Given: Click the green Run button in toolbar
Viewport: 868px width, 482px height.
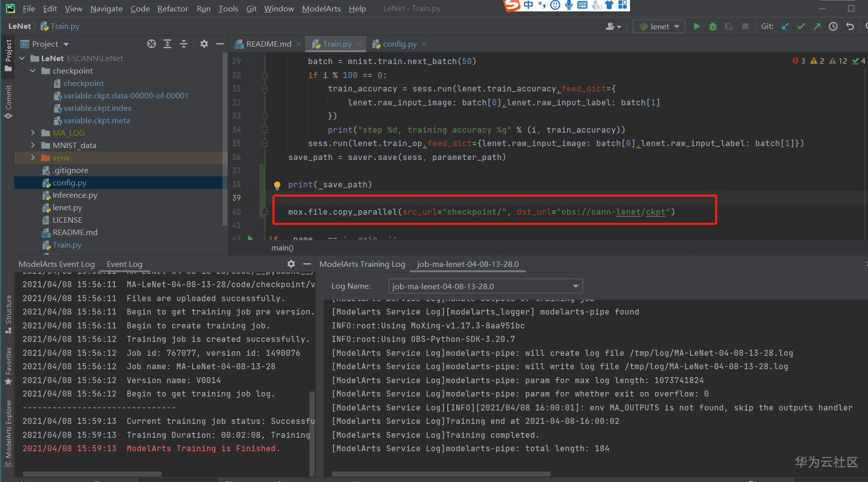Looking at the screenshot, I should [697, 26].
